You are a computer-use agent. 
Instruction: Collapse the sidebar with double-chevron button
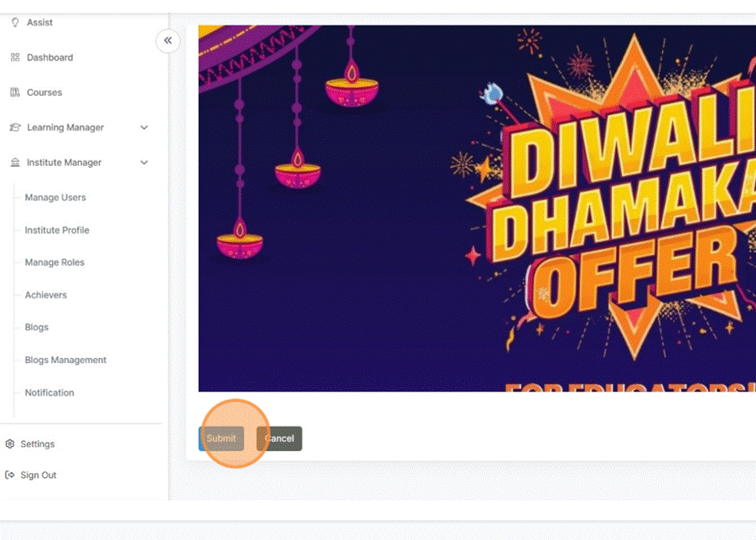(x=168, y=40)
